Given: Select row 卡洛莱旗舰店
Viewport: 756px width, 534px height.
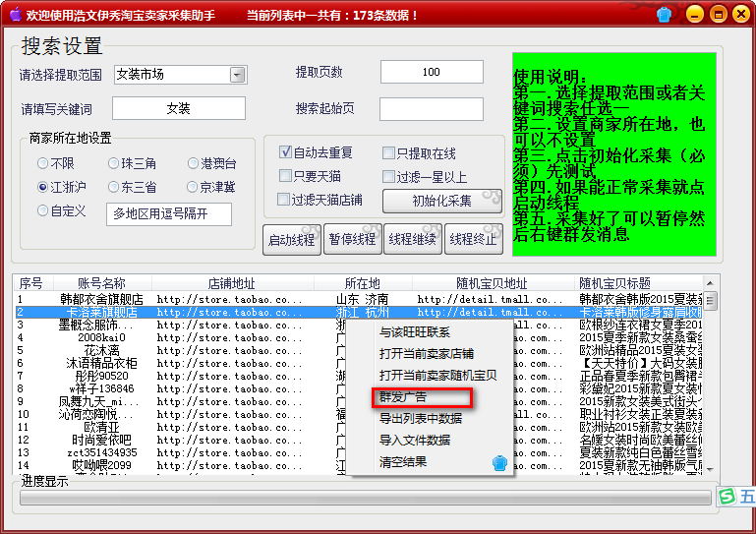Looking at the screenshot, I should tap(359, 312).
